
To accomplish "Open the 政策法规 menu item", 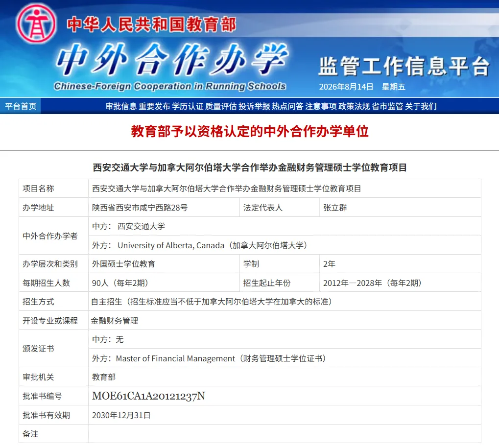I will click(x=354, y=106).
